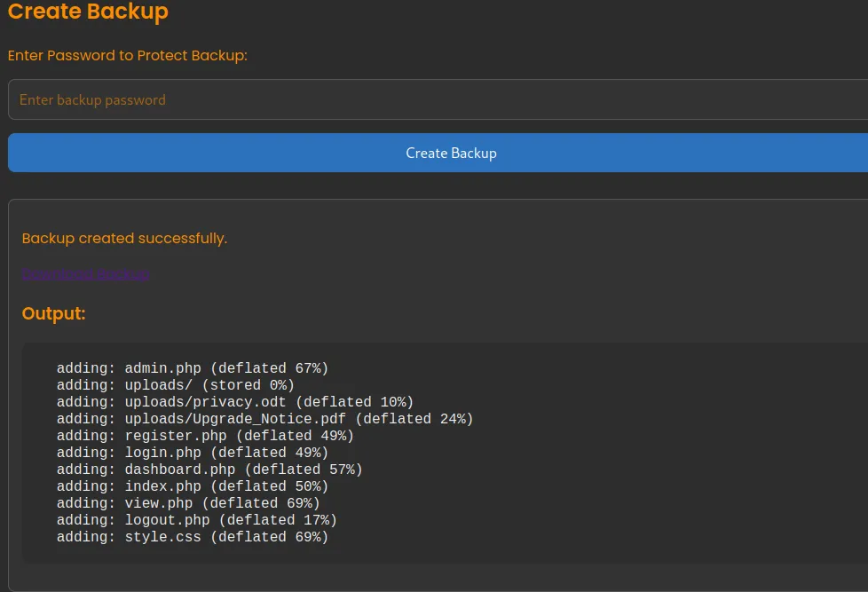868x592 pixels.
Task: Select the admin.php output line
Action: 192,368
